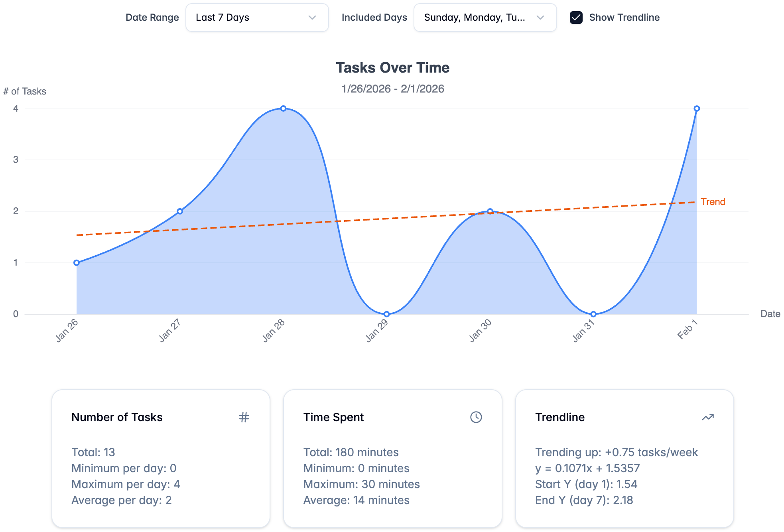Click the clock icon on Time Spent card
This screenshot has width=784, height=532.
click(x=476, y=417)
